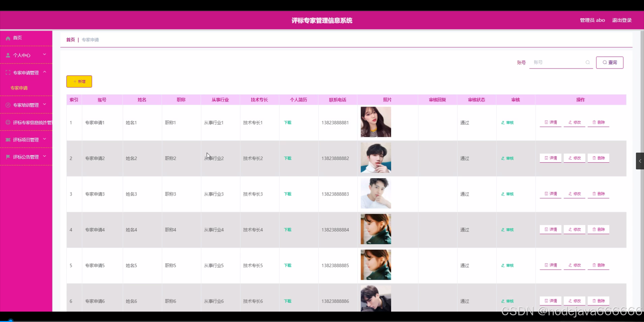Click 审核 edit icon for 专家申请2
644x322 pixels.
tap(503, 158)
